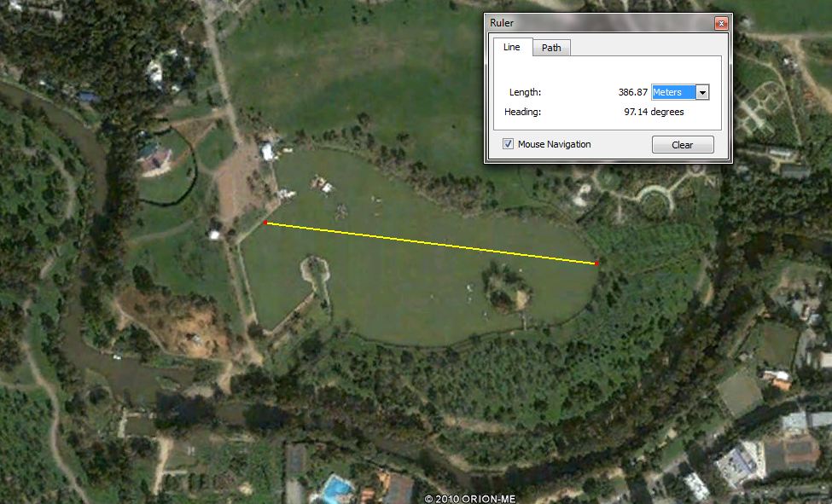Viewport: 832px width, 504px height.
Task: Click the unit dropdown arrow button
Action: 702,92
